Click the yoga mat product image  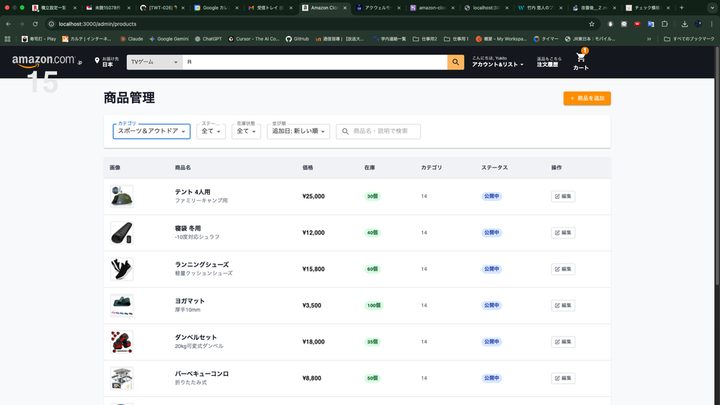(122, 304)
